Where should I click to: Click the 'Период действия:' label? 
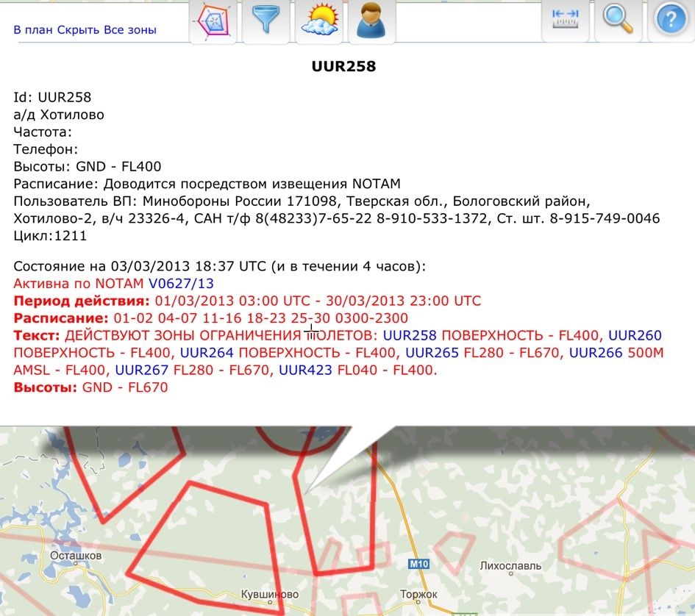(82, 301)
